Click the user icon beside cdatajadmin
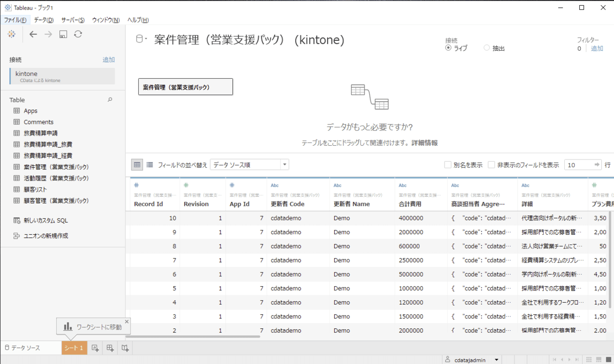 pos(447,360)
